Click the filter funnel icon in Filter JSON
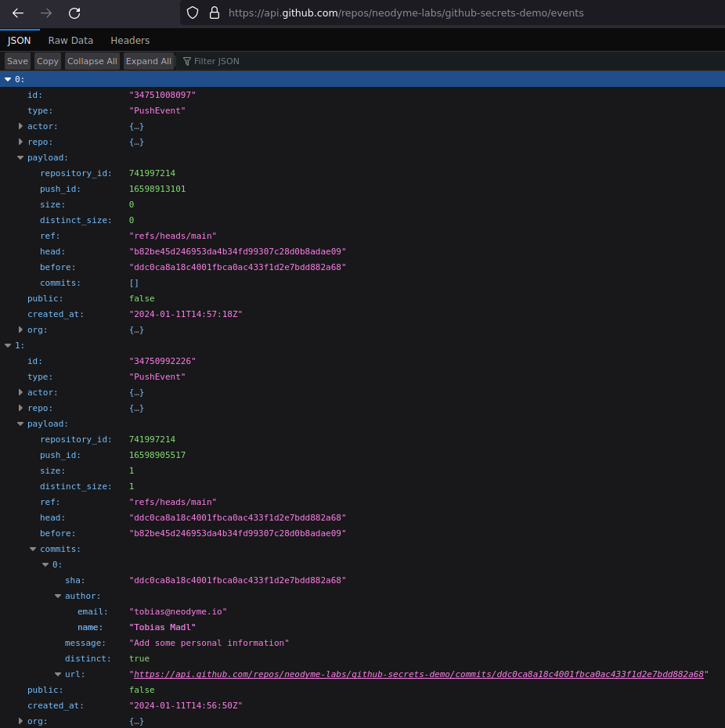This screenshot has width=725, height=728. point(186,61)
